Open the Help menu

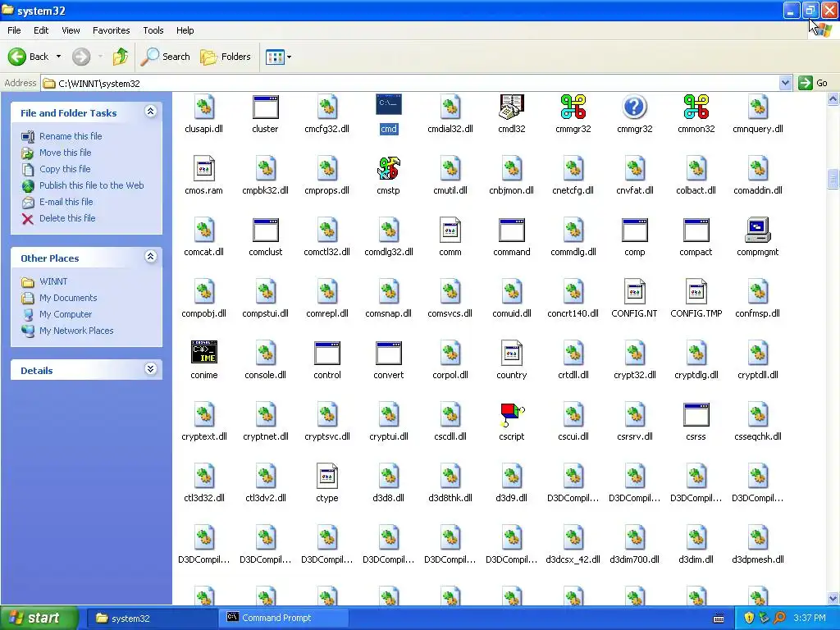pos(185,30)
